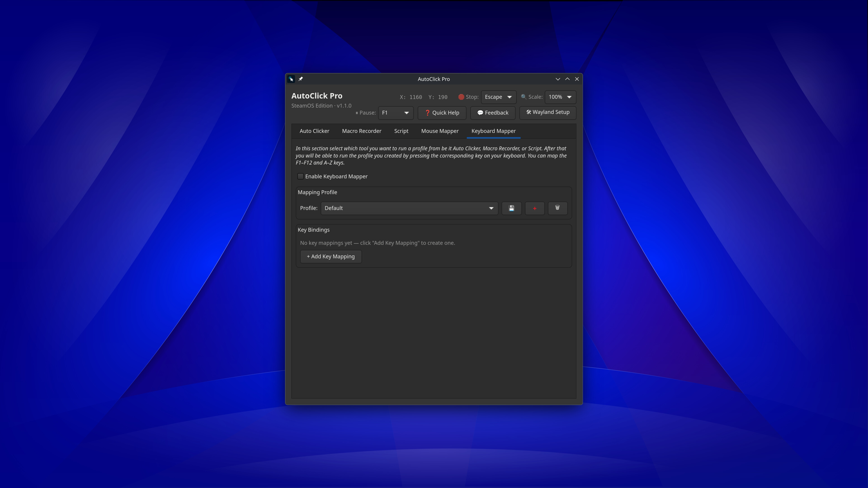Click the Mapping Profile section heading

(317, 192)
